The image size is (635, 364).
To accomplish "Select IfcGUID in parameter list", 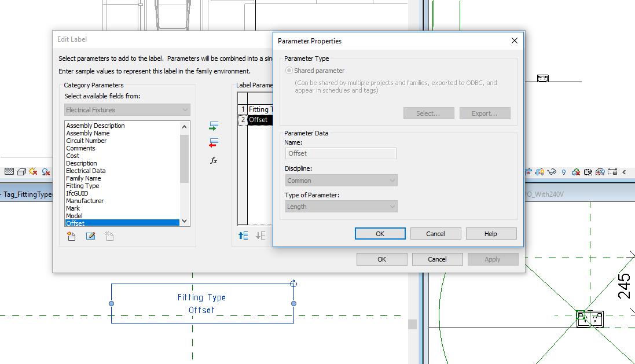I will [x=122, y=193].
